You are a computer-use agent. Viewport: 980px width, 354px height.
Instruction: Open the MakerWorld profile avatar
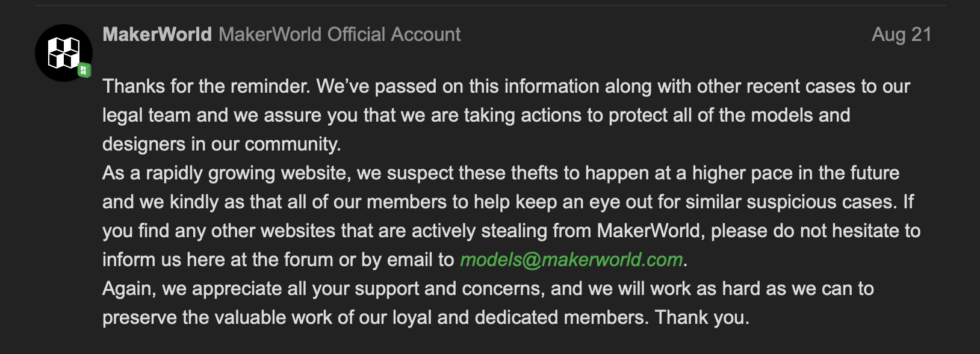click(63, 53)
